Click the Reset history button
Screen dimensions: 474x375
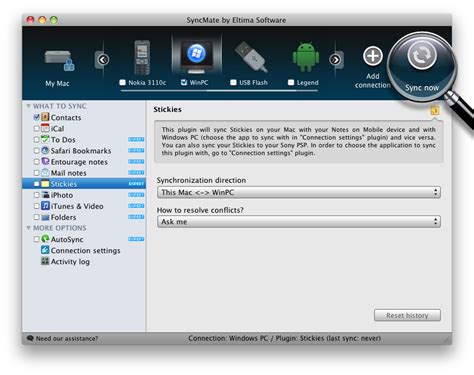pos(407,315)
